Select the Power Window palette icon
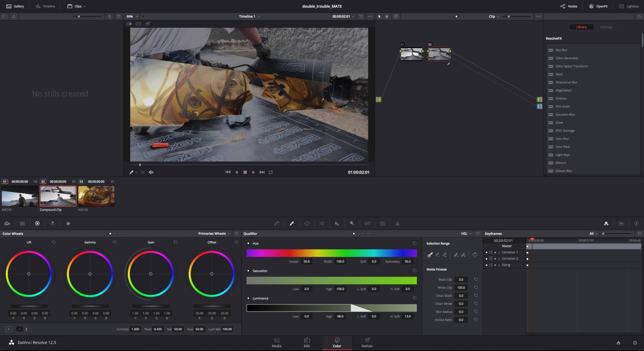The height and width of the screenshot is (351, 644). pyautogui.click(x=307, y=223)
